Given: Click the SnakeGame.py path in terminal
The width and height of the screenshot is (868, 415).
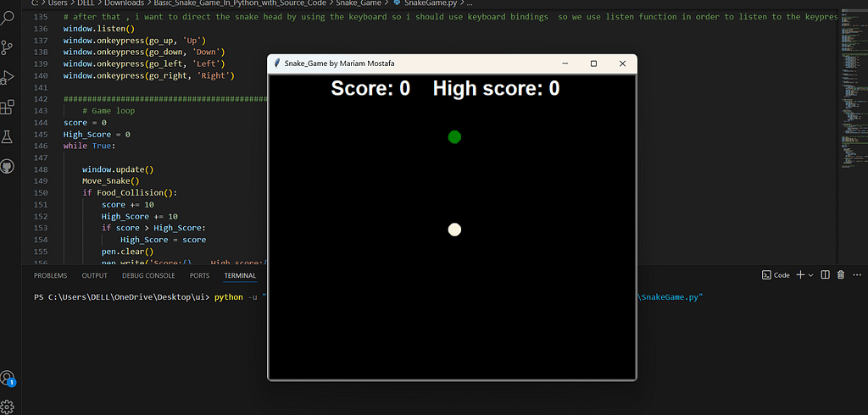Looking at the screenshot, I should click(671, 297).
